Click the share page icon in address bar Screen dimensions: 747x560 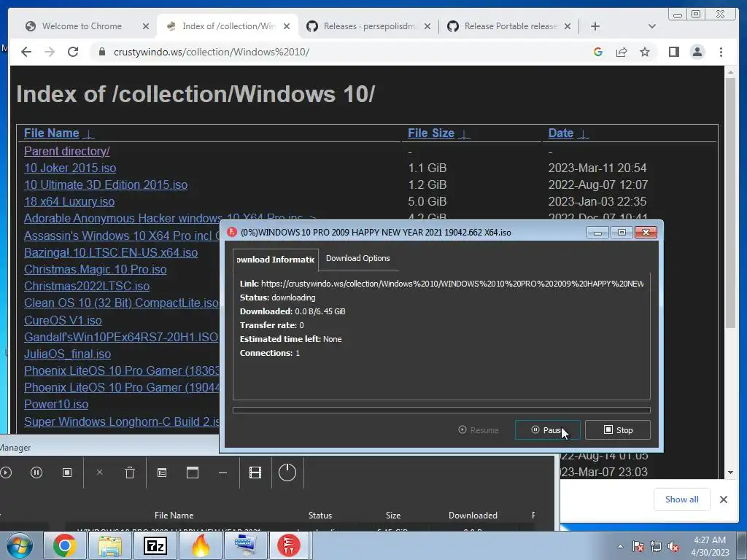pyautogui.click(x=622, y=52)
